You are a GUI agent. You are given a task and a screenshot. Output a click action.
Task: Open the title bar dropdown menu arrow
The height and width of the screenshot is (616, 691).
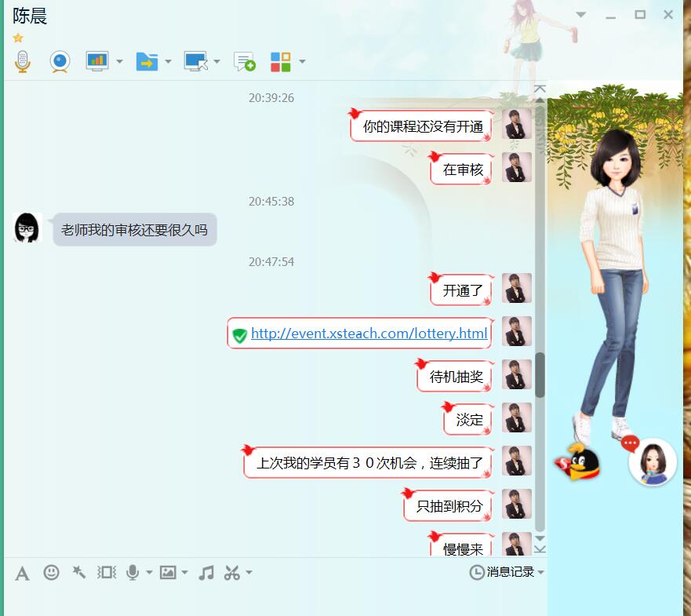(x=580, y=15)
